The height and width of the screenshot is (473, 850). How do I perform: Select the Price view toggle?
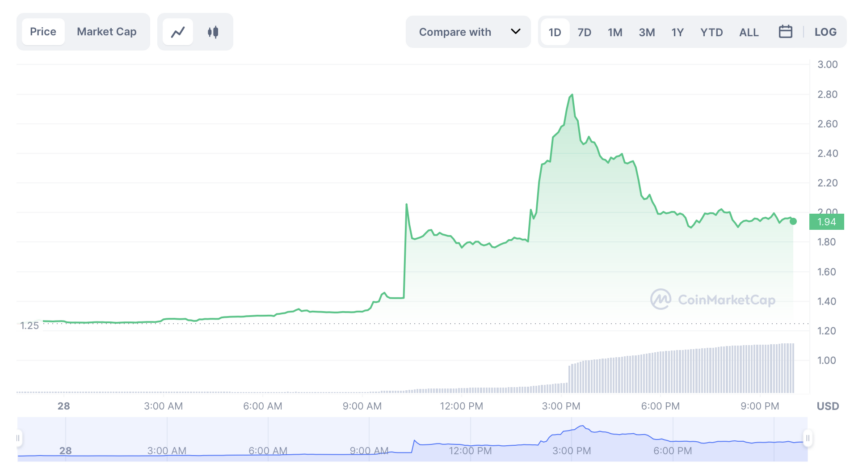[x=43, y=31]
